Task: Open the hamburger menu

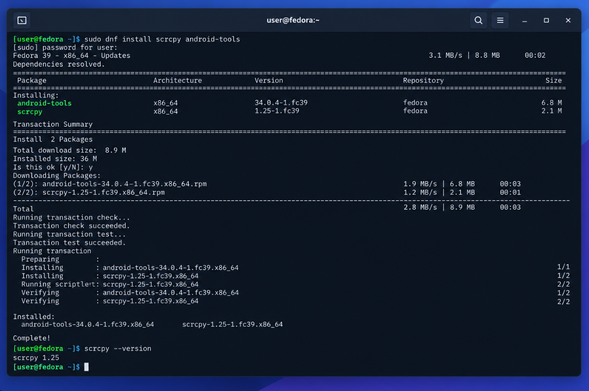Action: pos(500,20)
